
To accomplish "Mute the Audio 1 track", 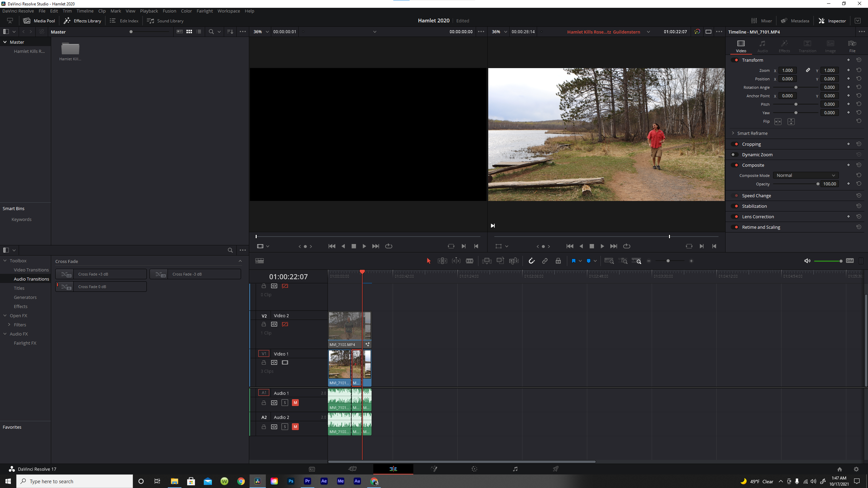I will 295,403.
